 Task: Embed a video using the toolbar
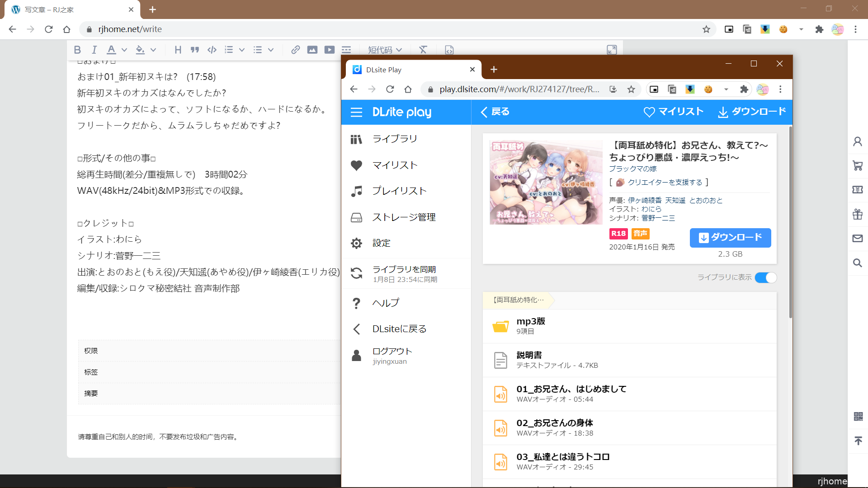click(330, 50)
